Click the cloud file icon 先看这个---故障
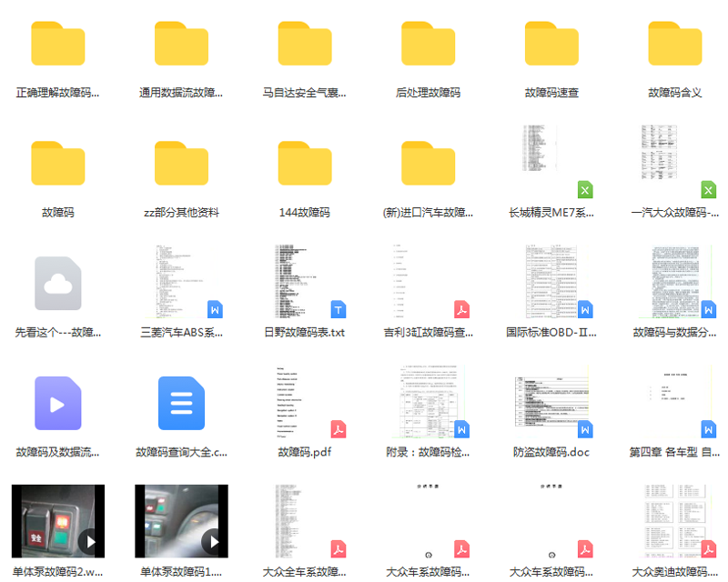 click(x=58, y=284)
